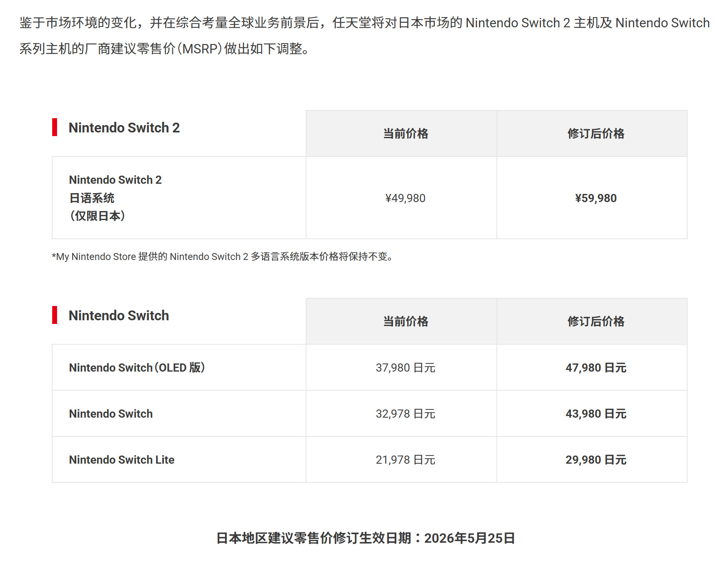Click the "Nintendo Switch" section heading with red bar
This screenshot has height=568, width=728.
(118, 315)
